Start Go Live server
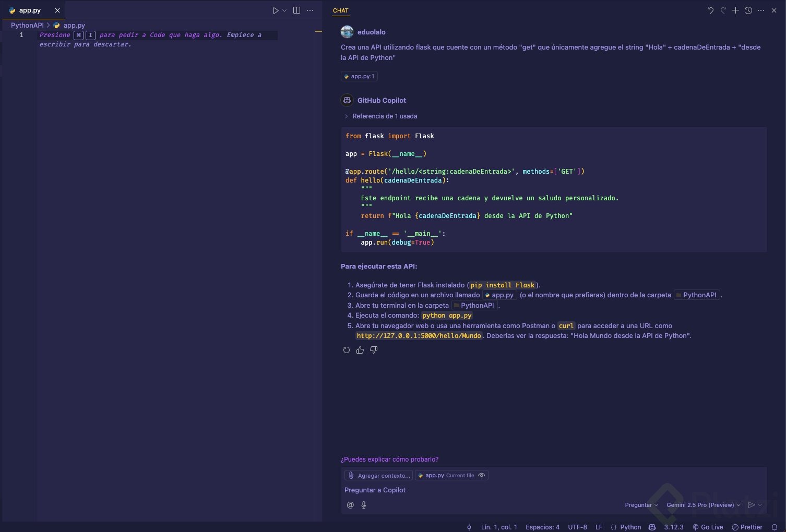The width and height of the screenshot is (786, 532). click(x=708, y=527)
